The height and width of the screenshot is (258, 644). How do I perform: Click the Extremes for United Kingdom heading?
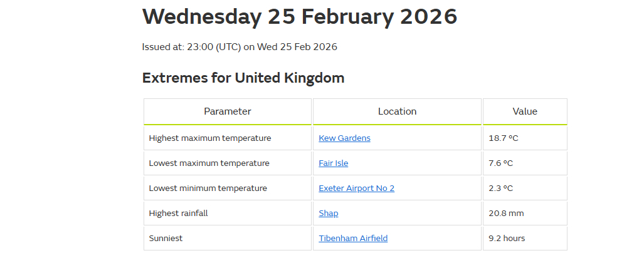coord(243,78)
